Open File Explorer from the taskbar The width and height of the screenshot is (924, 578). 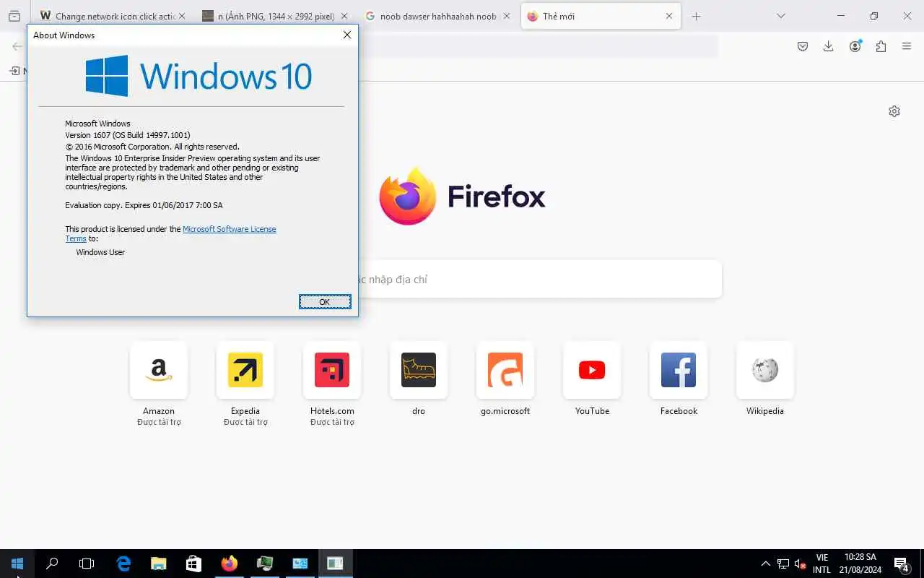pos(159,564)
